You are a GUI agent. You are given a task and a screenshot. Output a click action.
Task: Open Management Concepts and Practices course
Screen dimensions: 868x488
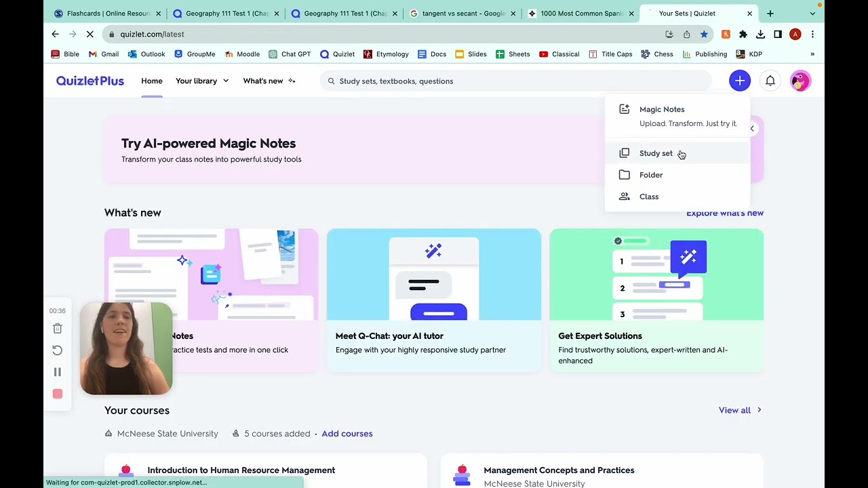tap(602, 470)
